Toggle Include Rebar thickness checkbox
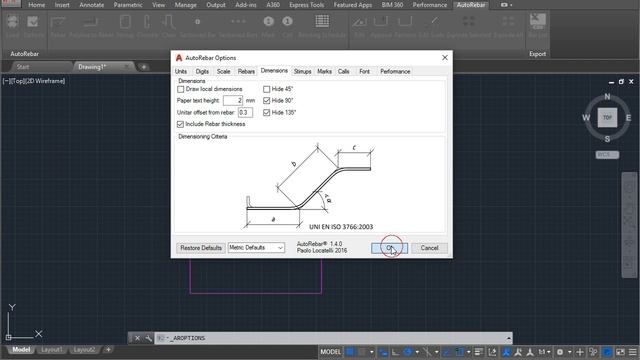This screenshot has width=640, height=360. pos(180,124)
